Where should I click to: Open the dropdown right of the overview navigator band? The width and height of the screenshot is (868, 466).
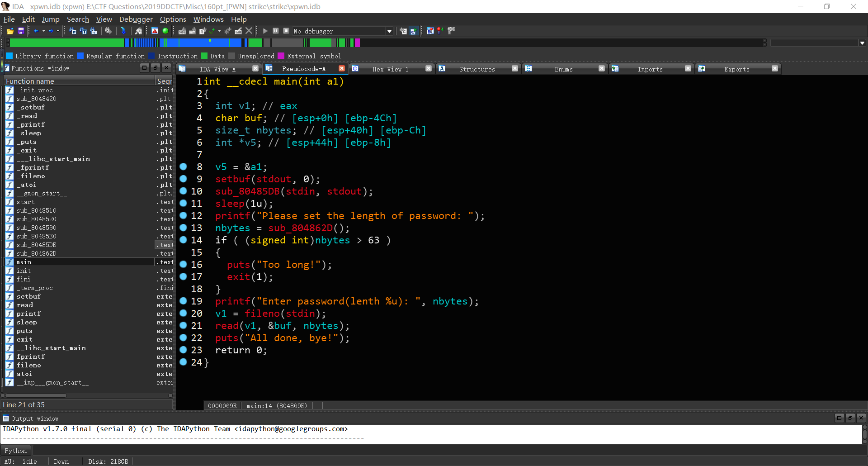(x=862, y=43)
